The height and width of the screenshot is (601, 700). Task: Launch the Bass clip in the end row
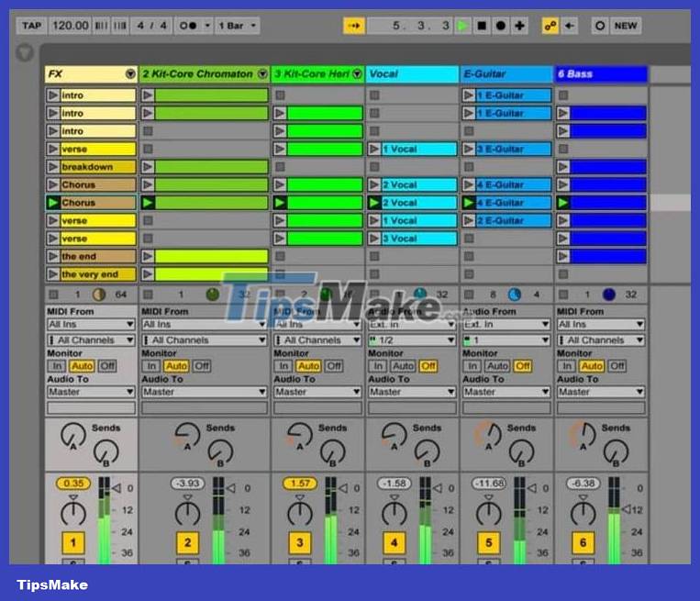563,256
